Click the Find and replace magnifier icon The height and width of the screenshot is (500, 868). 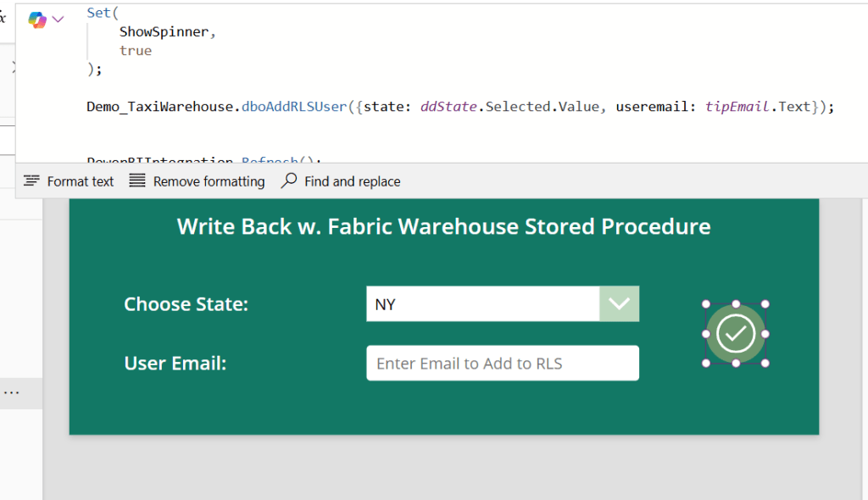point(289,181)
